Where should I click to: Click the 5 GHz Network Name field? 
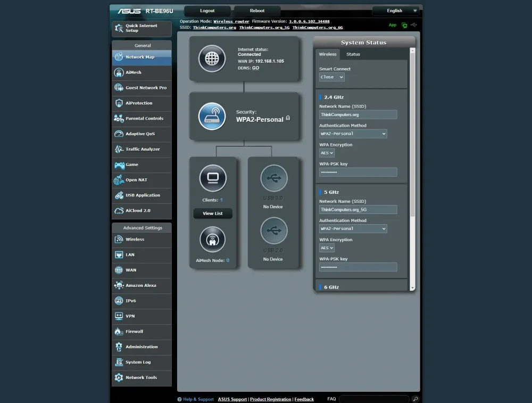[x=358, y=210]
